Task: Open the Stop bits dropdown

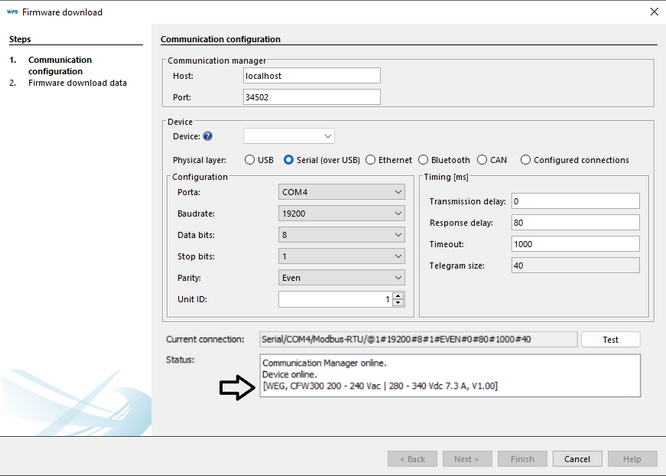Action: coord(341,256)
